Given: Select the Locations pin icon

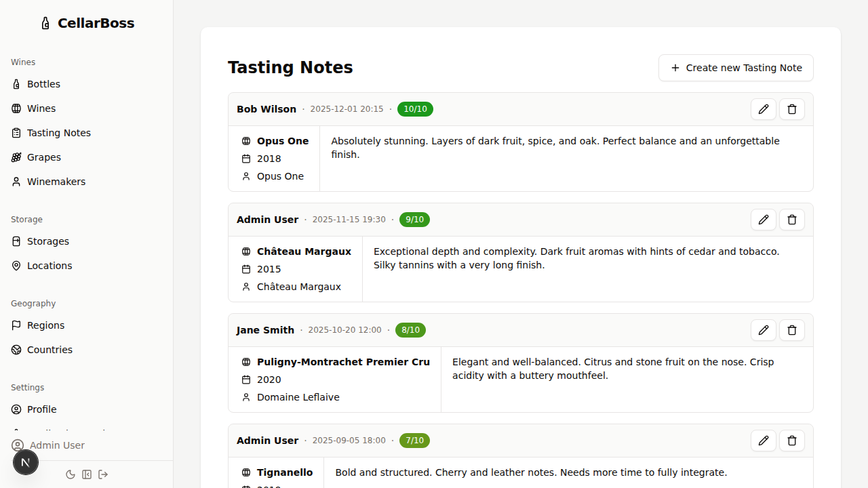Looking at the screenshot, I should coord(16,265).
